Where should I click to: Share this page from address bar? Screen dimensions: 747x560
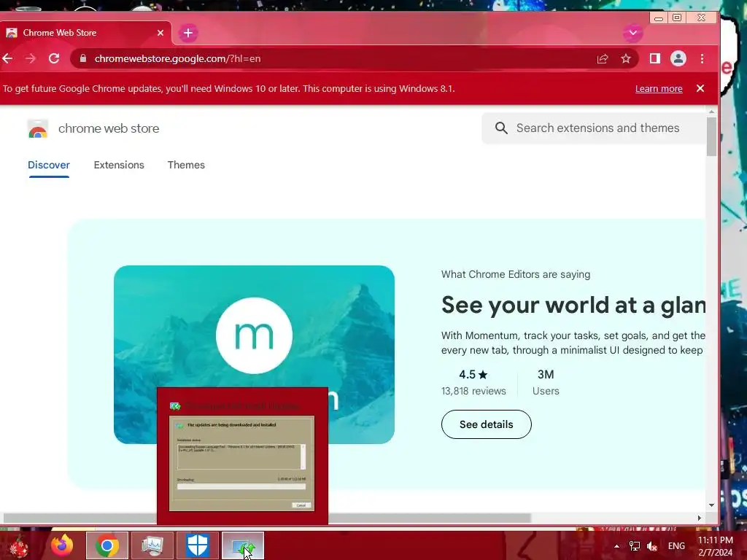click(x=603, y=58)
